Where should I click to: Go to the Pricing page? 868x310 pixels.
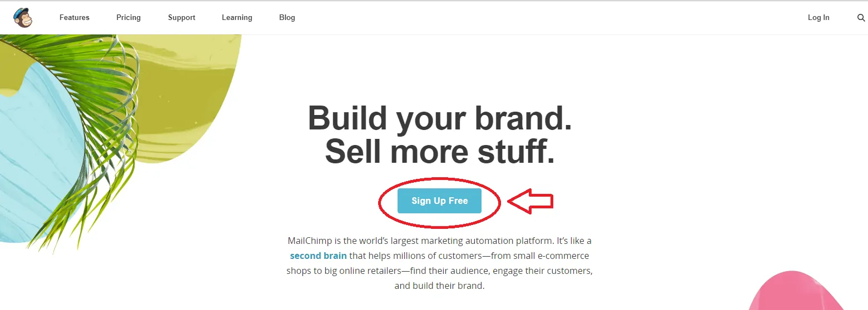click(128, 18)
